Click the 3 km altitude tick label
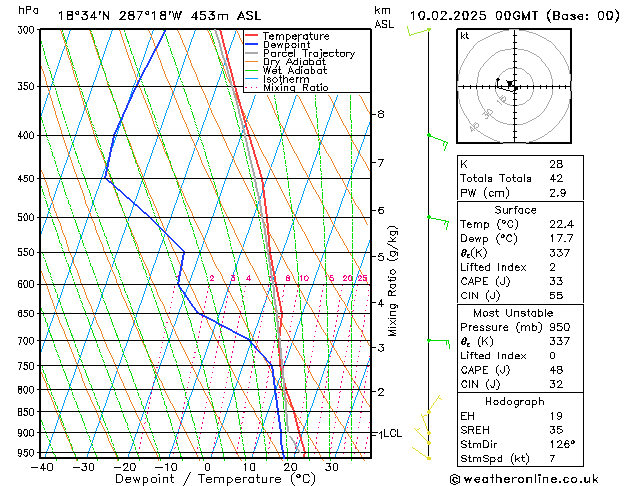The width and height of the screenshot is (629, 486). pos(381,347)
